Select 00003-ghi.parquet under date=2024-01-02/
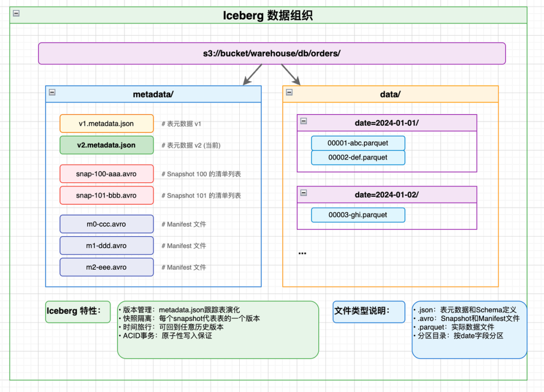 [x=358, y=215]
